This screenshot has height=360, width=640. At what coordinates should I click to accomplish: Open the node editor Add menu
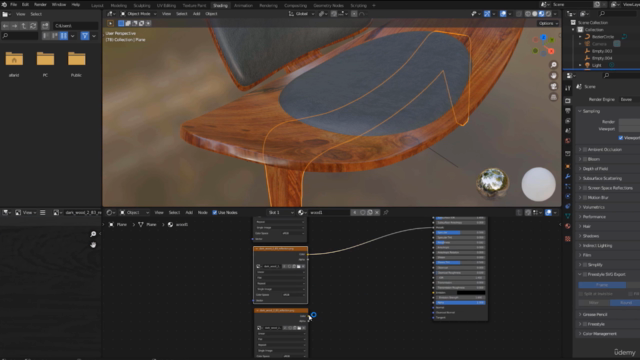(x=189, y=213)
